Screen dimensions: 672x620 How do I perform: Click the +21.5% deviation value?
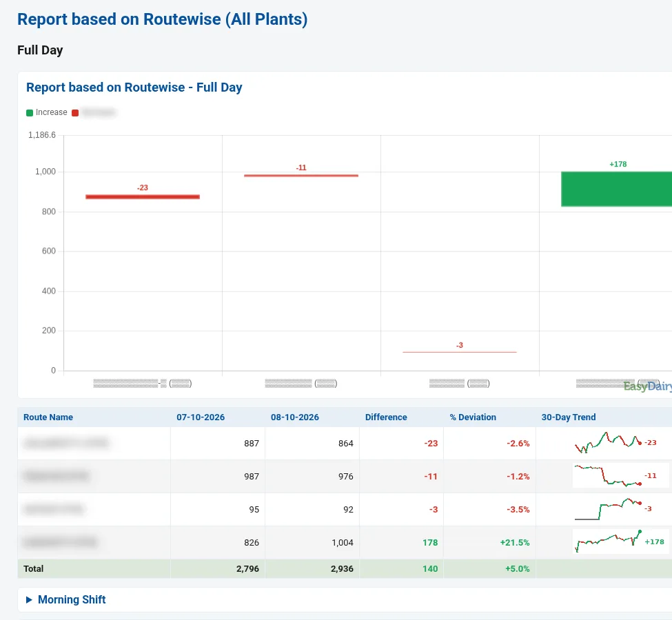515,542
